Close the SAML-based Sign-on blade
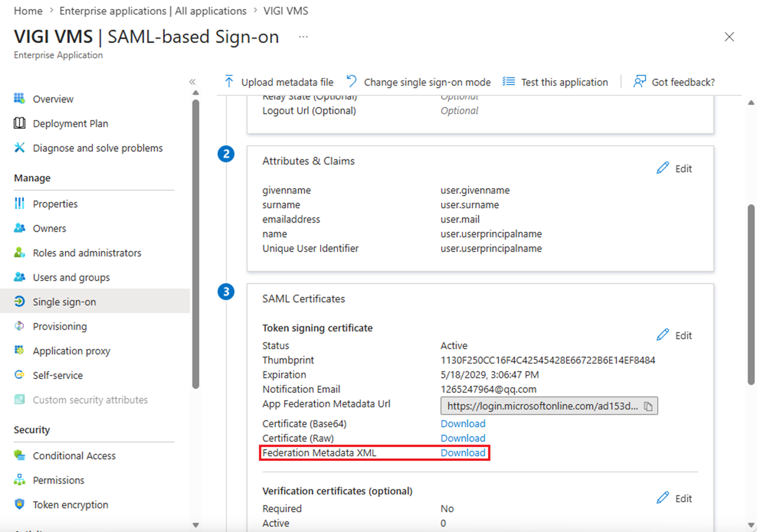This screenshot has width=757, height=532. coord(729,37)
